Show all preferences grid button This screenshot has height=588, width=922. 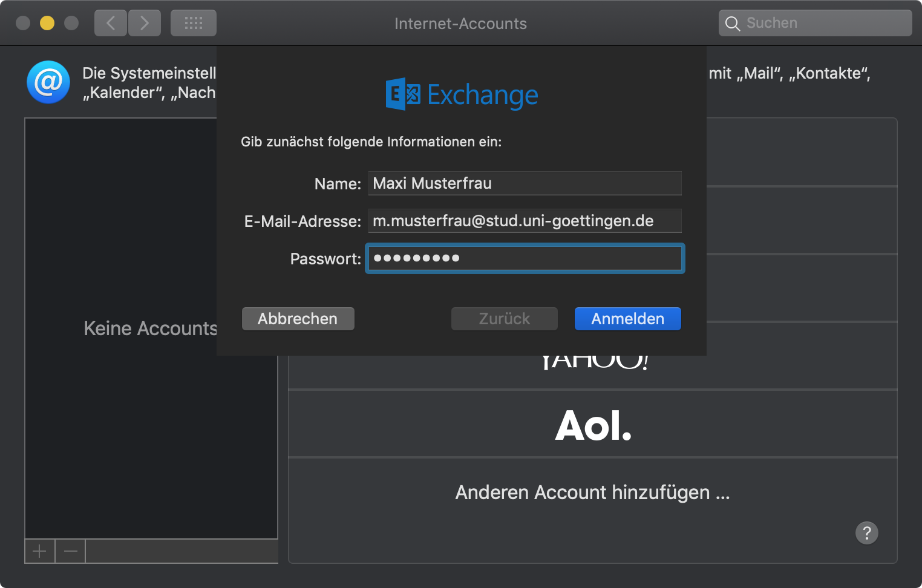(194, 23)
